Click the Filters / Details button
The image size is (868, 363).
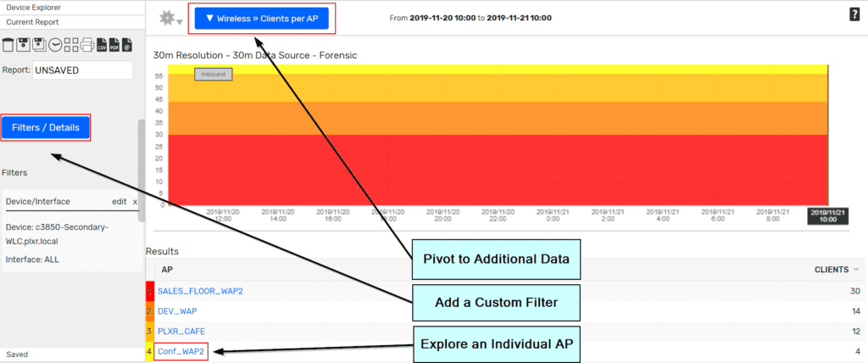pyautogui.click(x=46, y=127)
